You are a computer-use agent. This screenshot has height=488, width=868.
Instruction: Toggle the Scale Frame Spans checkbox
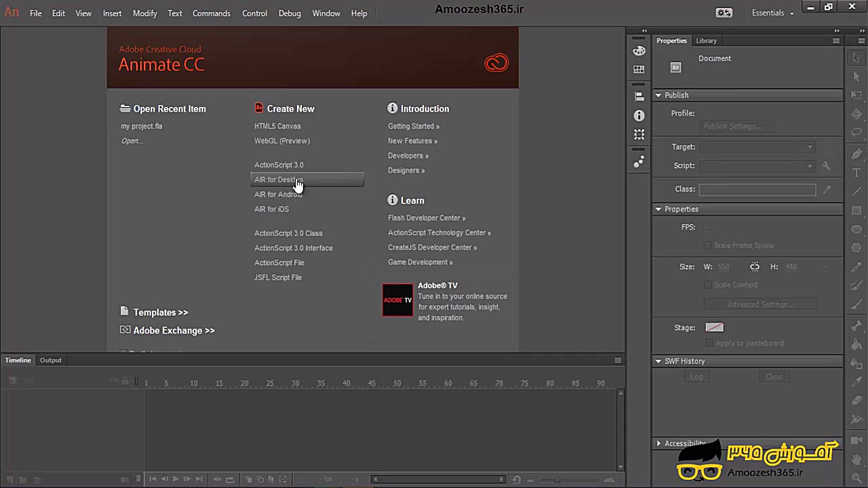pyautogui.click(x=708, y=245)
